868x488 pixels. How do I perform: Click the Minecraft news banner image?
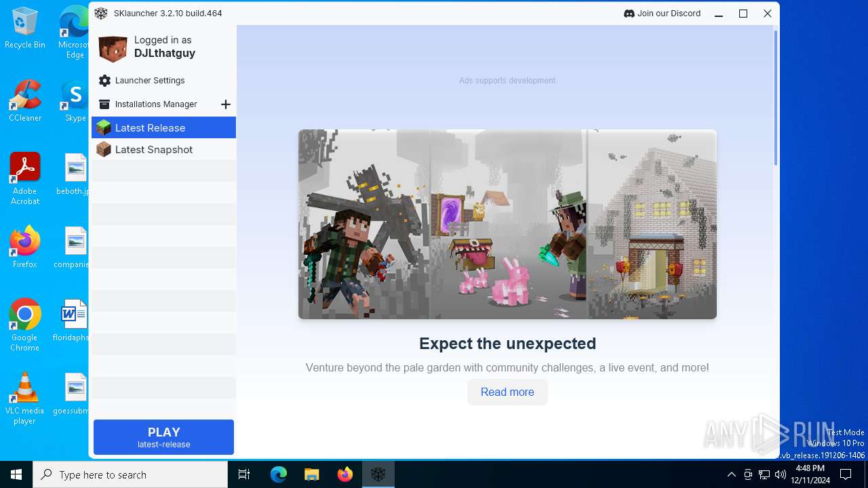pos(507,224)
